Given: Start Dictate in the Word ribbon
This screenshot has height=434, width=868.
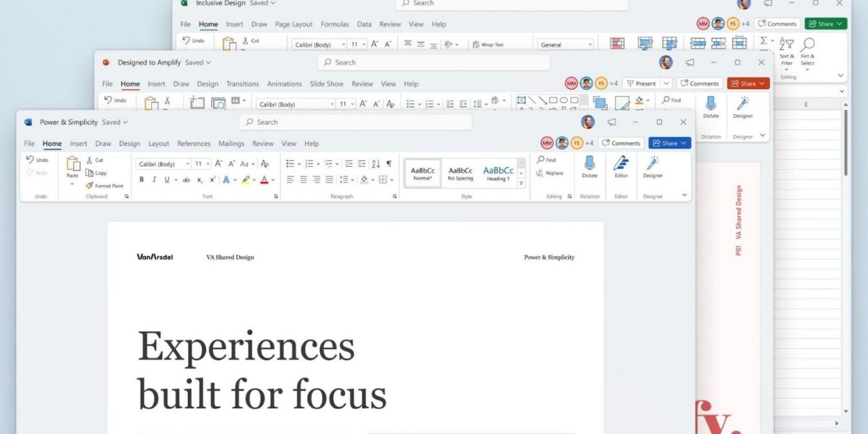Looking at the screenshot, I should pyautogui.click(x=590, y=167).
